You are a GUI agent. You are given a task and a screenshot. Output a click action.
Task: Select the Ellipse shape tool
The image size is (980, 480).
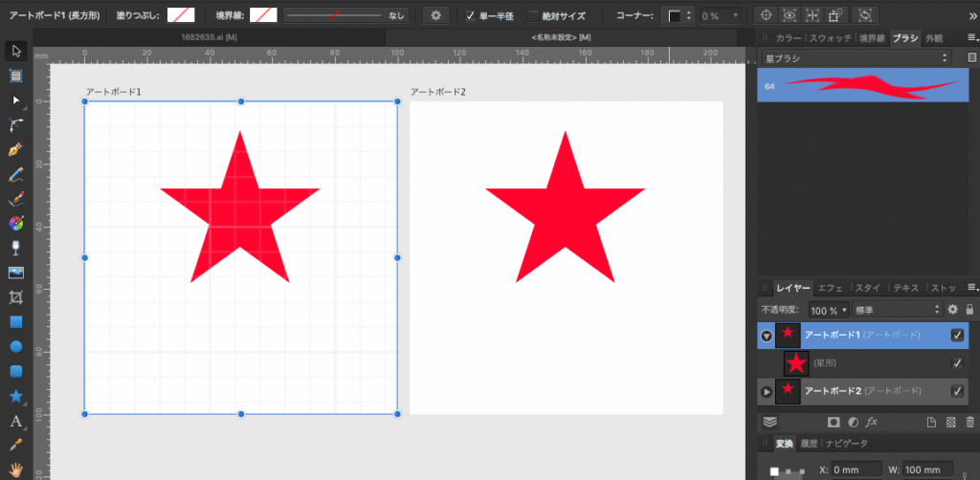(x=15, y=347)
